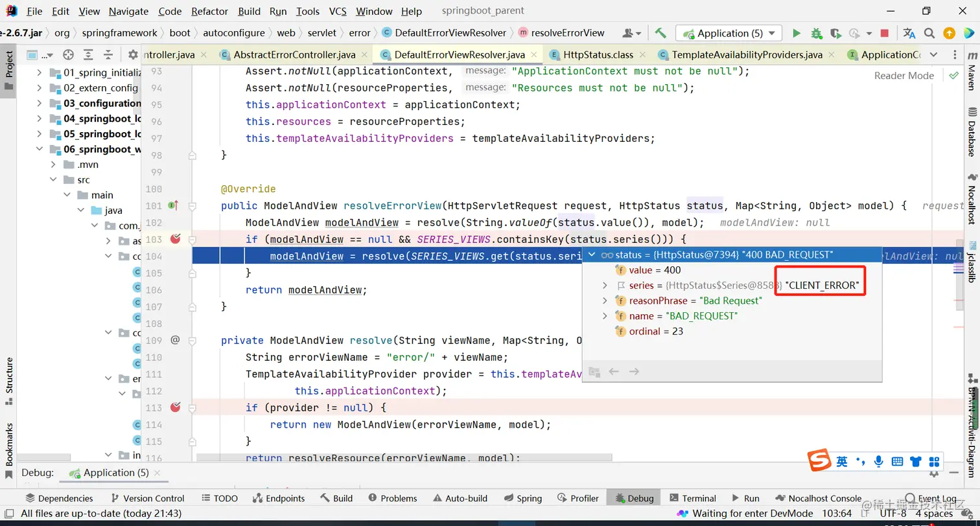
Task: Toggle the Project tool window stripe button
Action: coord(9,70)
